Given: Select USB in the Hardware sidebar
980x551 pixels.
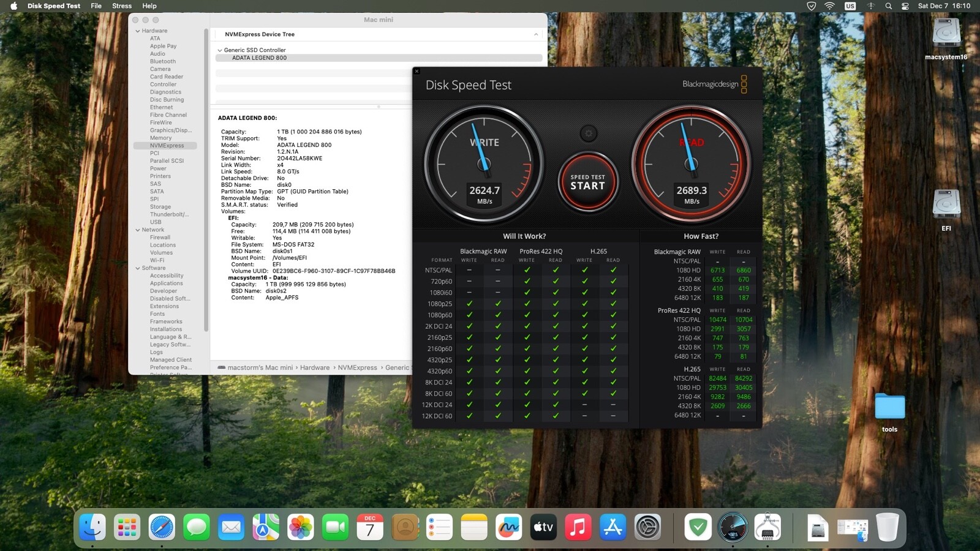Looking at the screenshot, I should tap(156, 222).
